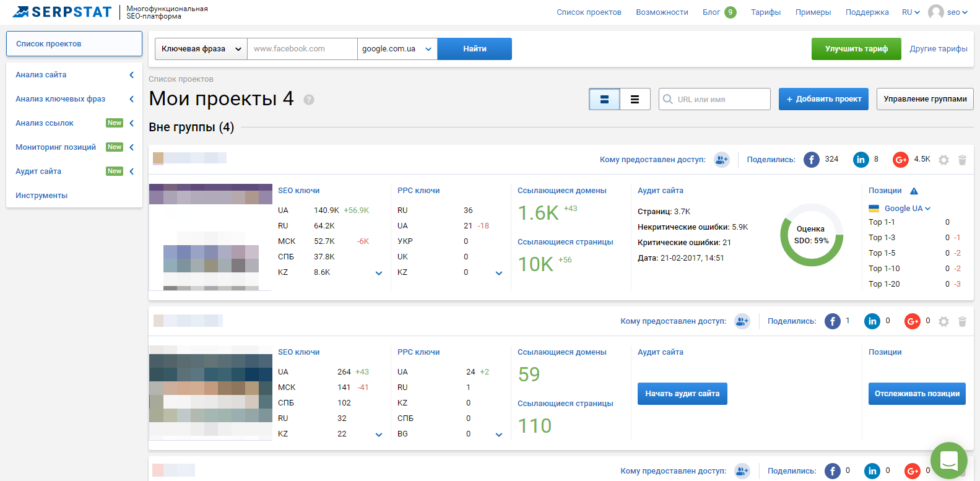This screenshot has width=980, height=481.
Task: Open Тарифы in top navigation
Action: 765,12
